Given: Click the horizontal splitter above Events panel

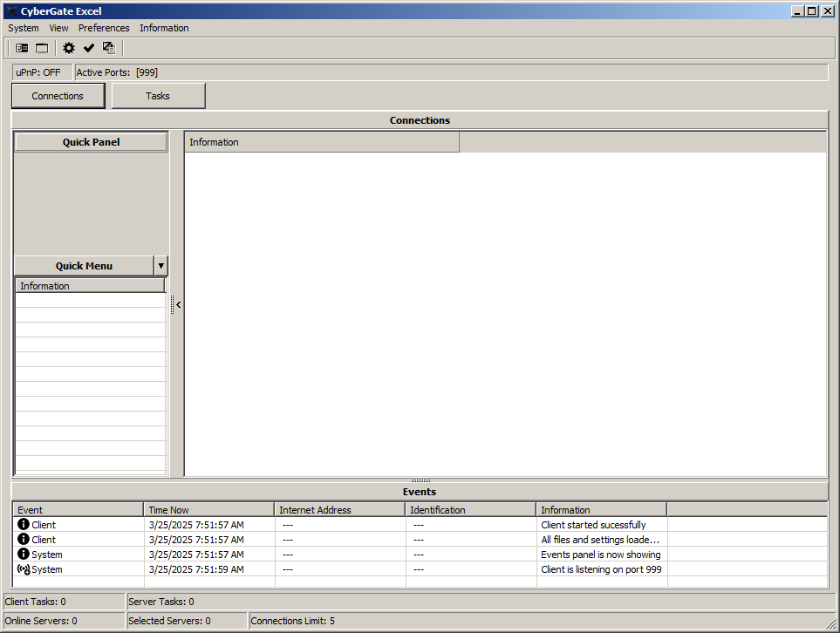Looking at the screenshot, I should pos(420,480).
